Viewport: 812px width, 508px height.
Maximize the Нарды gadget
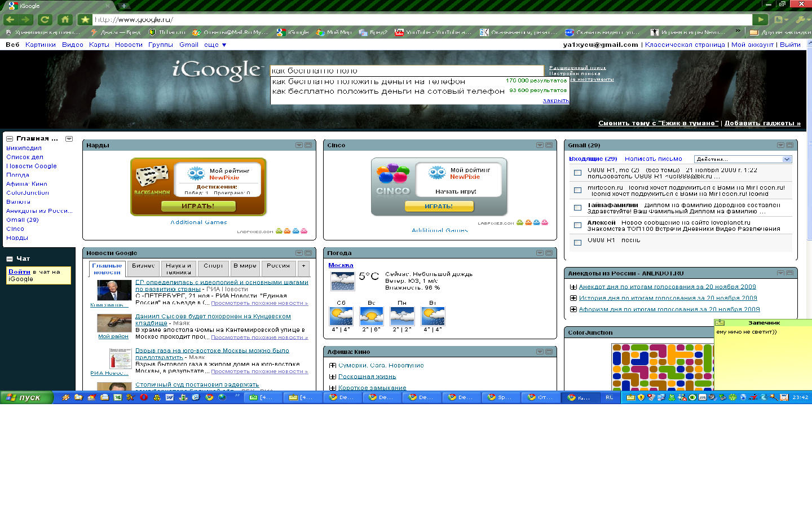308,145
